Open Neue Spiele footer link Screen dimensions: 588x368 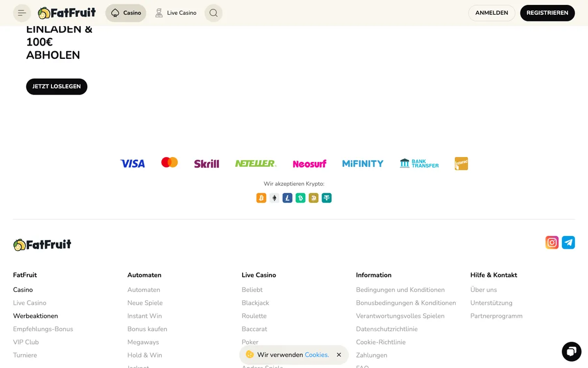[x=145, y=303]
